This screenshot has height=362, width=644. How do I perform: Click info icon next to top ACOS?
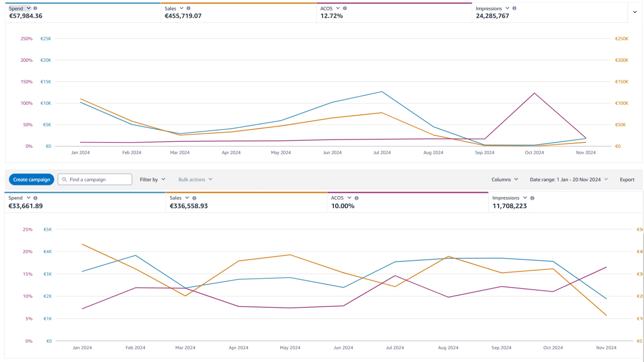(345, 8)
